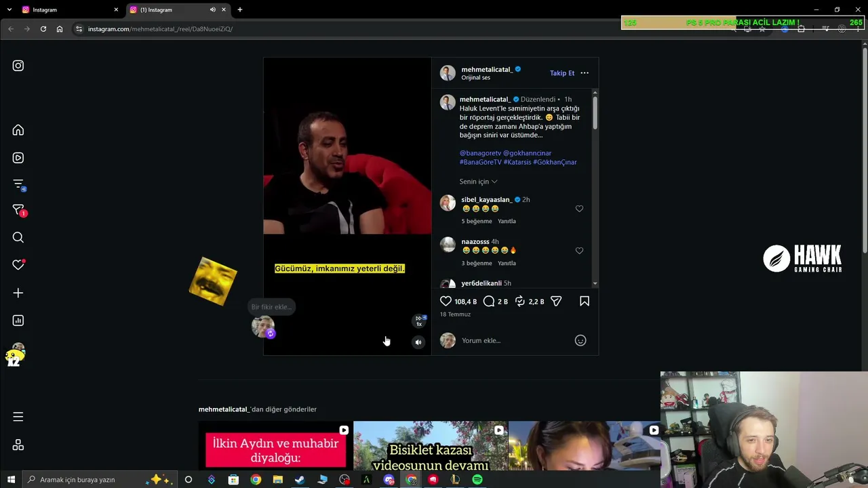
Task: Open mehmetalicatal_ profile from post header
Action: (486, 69)
